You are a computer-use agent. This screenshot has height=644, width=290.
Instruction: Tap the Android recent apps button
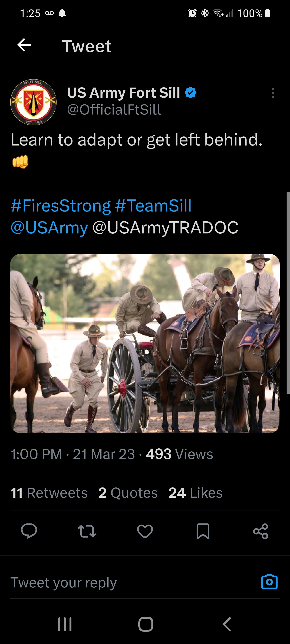tap(65, 624)
